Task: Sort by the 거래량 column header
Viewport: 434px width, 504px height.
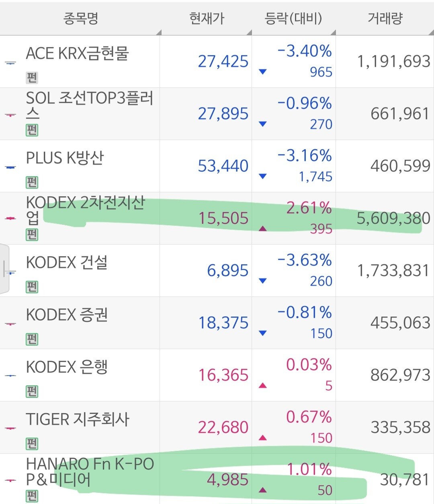Action: pos(385,18)
